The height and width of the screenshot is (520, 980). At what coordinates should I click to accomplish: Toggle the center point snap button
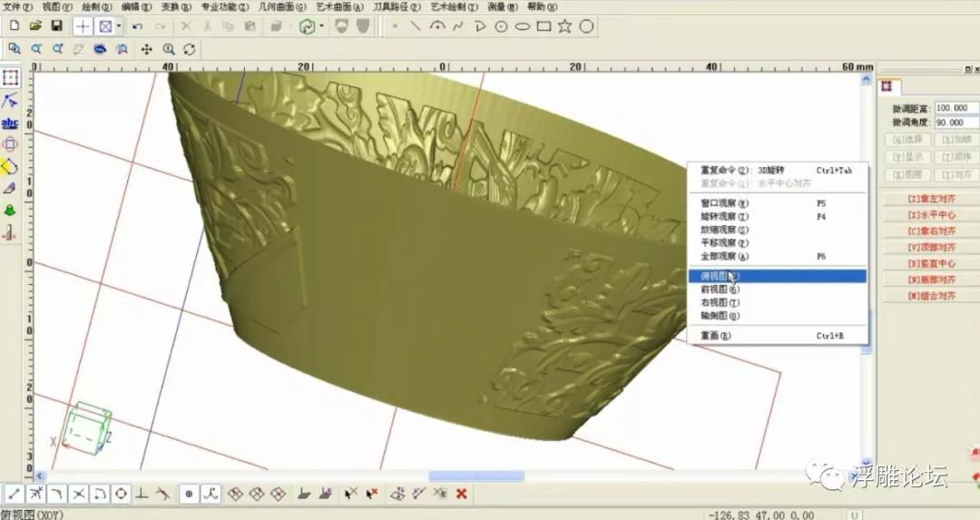(x=120, y=494)
